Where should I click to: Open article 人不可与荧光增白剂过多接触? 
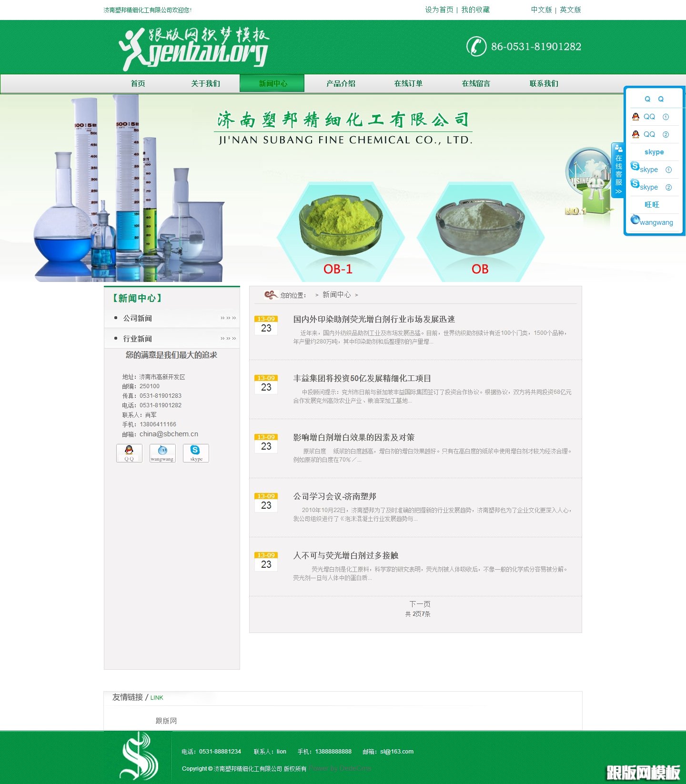pyautogui.click(x=346, y=555)
